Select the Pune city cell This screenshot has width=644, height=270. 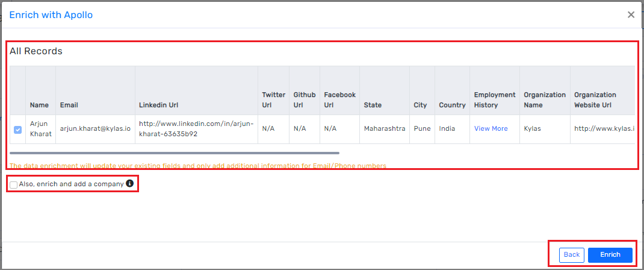(x=422, y=130)
